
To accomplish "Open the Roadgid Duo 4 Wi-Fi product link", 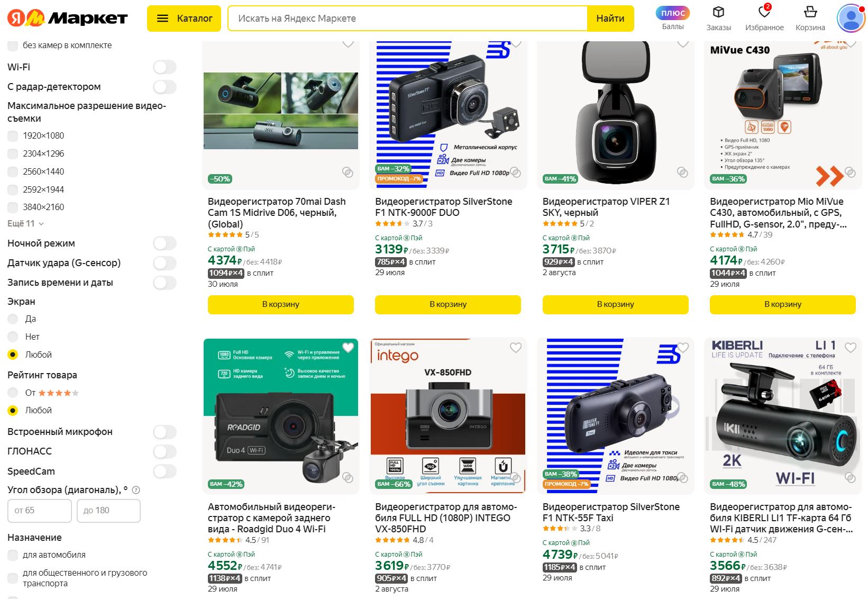I will [271, 518].
